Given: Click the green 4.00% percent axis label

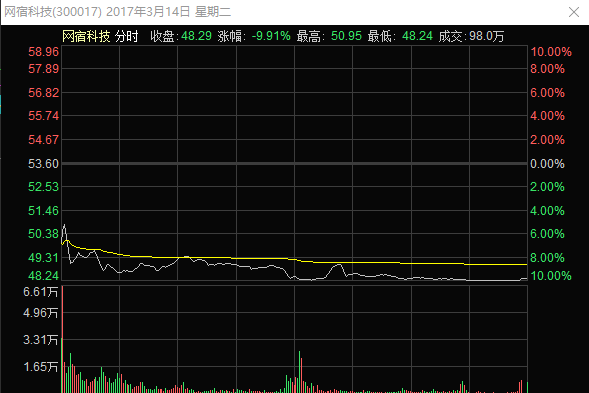Looking at the screenshot, I should click(547, 211).
